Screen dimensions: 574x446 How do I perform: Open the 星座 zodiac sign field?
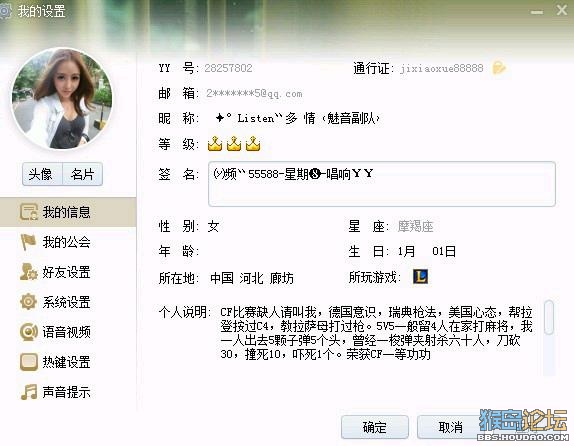coord(415,226)
